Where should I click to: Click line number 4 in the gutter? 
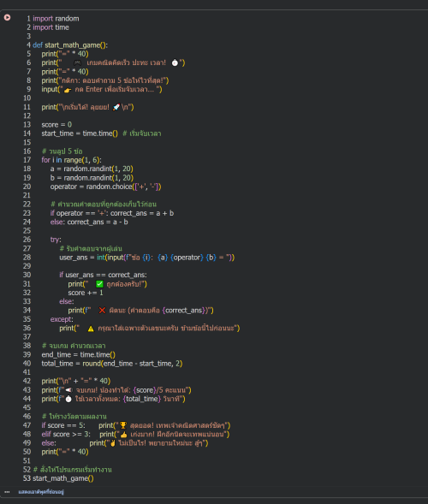pyautogui.click(x=28, y=45)
